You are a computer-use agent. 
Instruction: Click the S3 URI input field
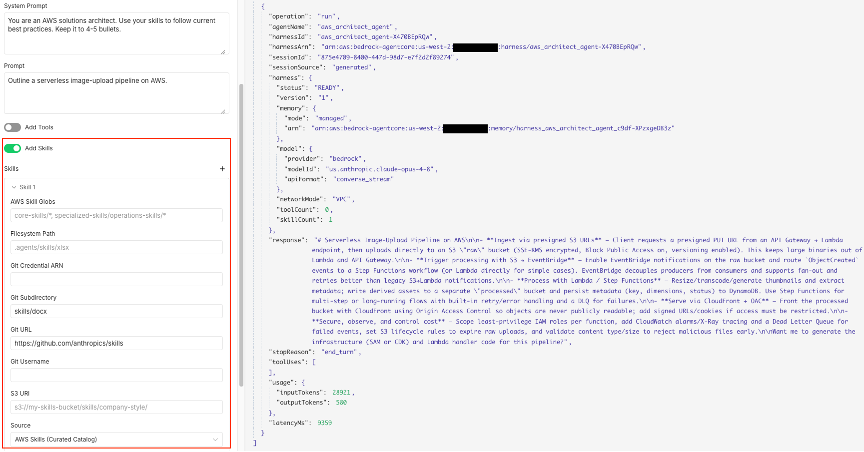click(x=116, y=407)
